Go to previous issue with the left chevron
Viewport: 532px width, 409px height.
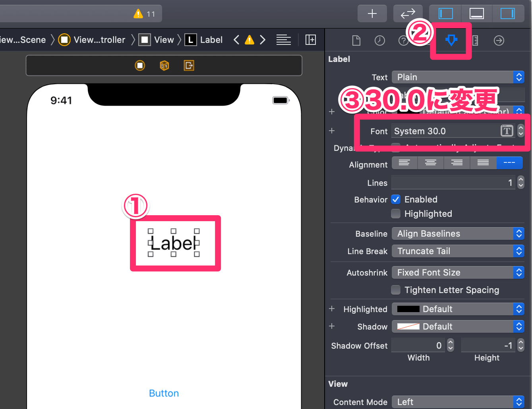click(x=236, y=40)
